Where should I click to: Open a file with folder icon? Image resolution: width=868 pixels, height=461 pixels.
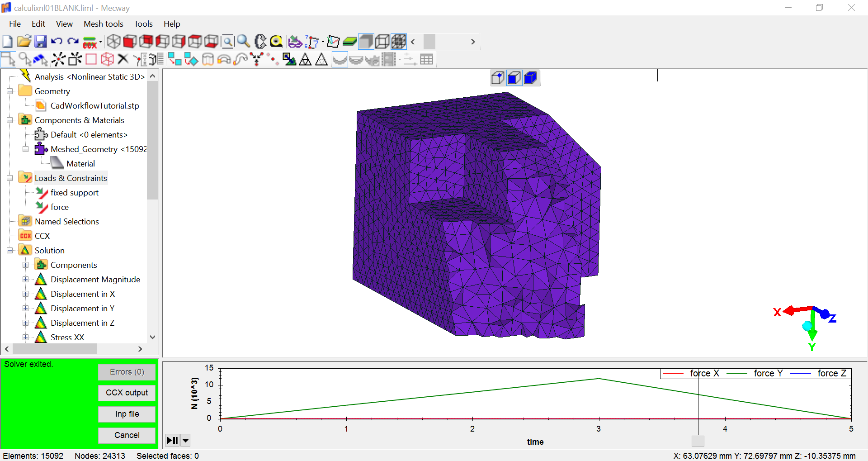point(24,42)
